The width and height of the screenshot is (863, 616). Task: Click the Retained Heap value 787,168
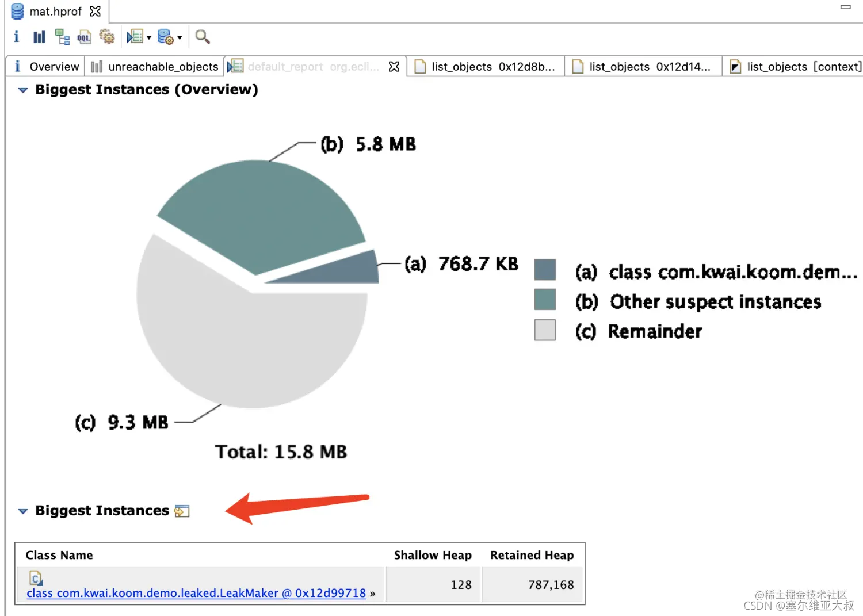(551, 585)
